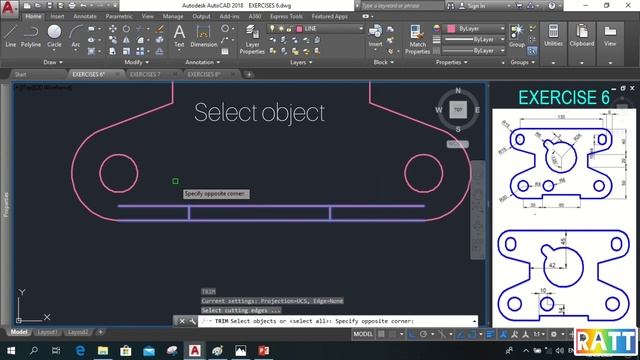The image size is (640, 360).
Task: Open the ByLayer lineweight dropdown
Action: (x=474, y=40)
